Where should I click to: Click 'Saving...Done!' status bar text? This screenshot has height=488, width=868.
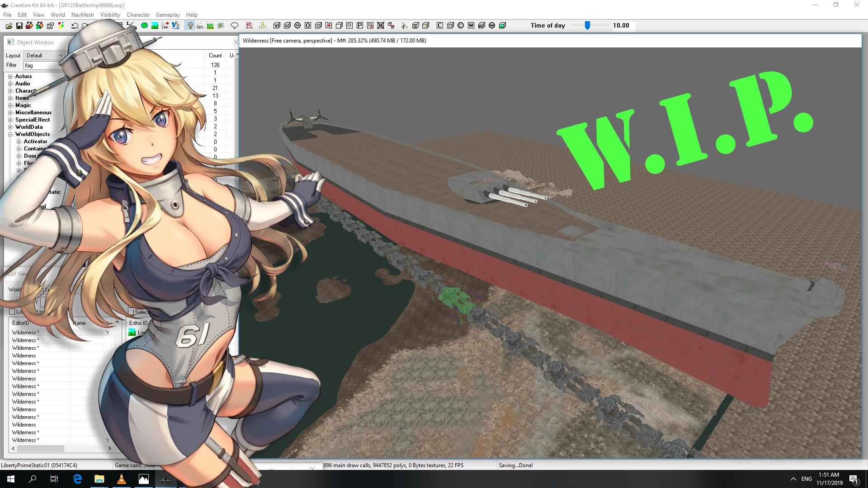(516, 465)
